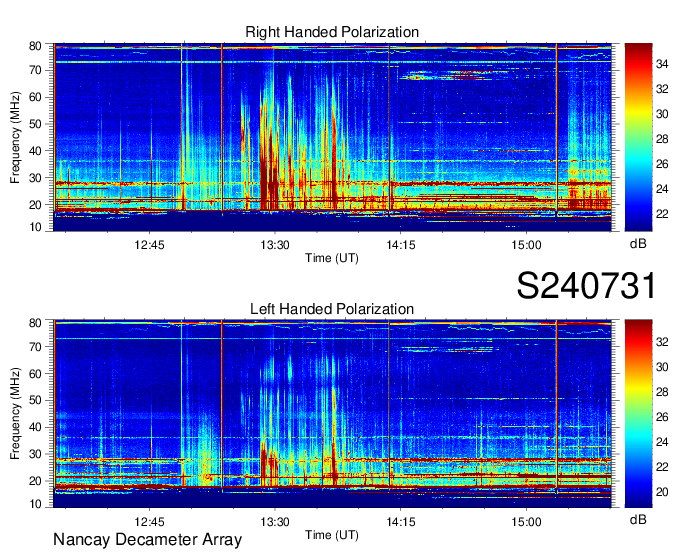Screen dimensions: 680x552
Task: Click Frequency (MHz) label of lower panel
Action: (16, 414)
